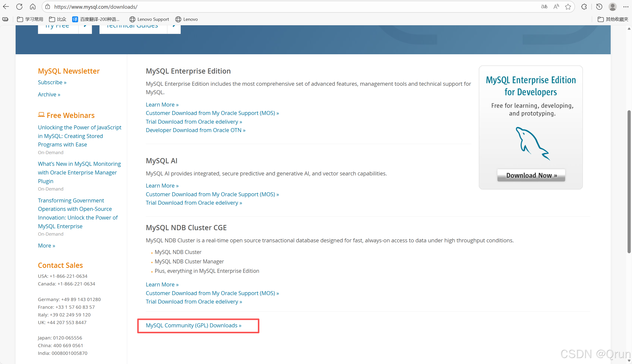Click the favorites bar toggle icon
This screenshot has height=364, width=632.
tap(5, 19)
